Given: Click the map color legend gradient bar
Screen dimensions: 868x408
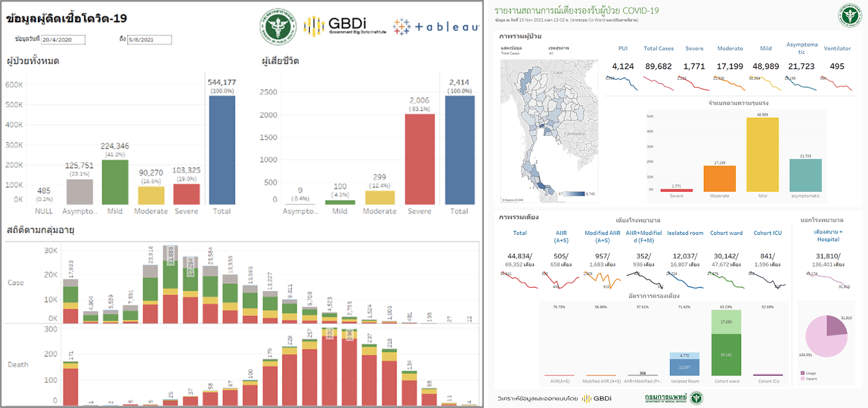Looking at the screenshot, I should (x=575, y=194).
